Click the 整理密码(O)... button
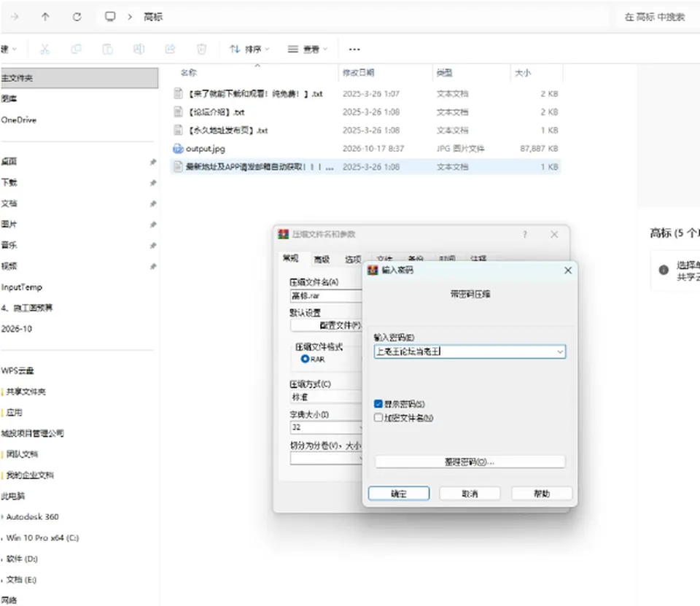Screen dimensions: 700x606 tap(470, 462)
